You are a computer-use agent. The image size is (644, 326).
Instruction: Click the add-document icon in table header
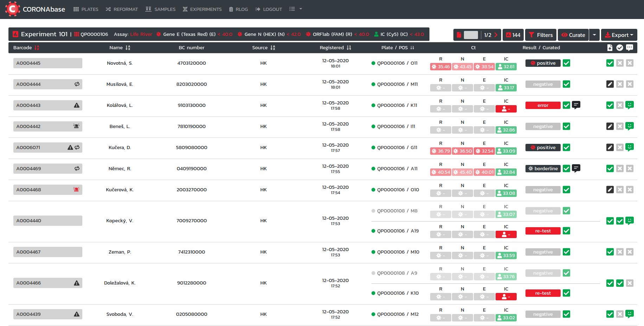[610, 47]
